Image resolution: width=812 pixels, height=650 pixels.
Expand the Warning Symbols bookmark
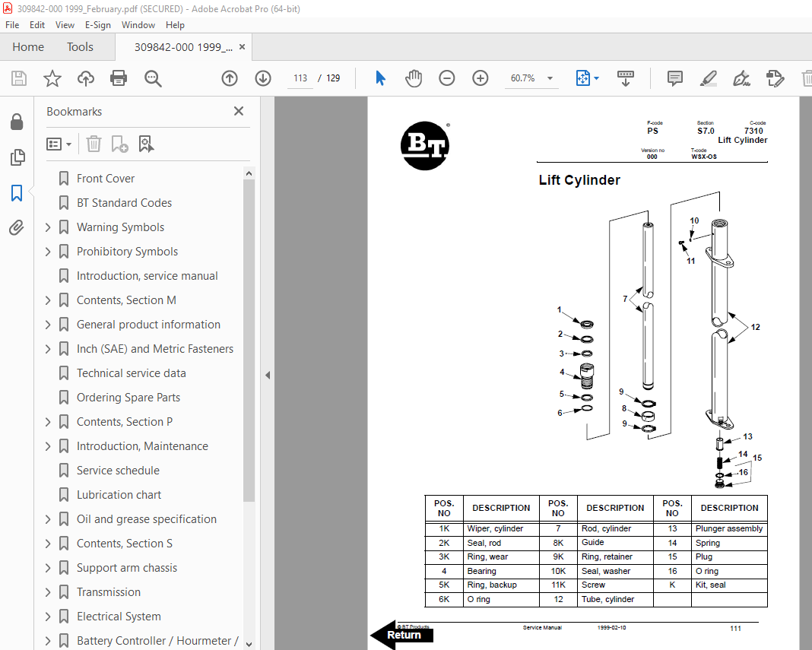pyautogui.click(x=48, y=227)
